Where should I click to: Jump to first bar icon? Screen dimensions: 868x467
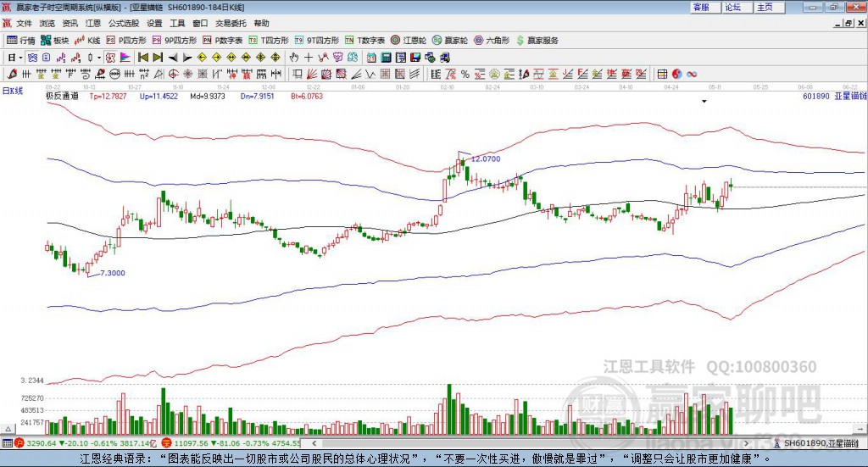[x=142, y=58]
